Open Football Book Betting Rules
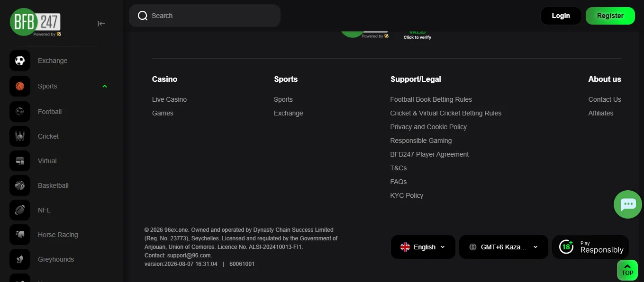The image size is (644, 282). [x=431, y=99]
